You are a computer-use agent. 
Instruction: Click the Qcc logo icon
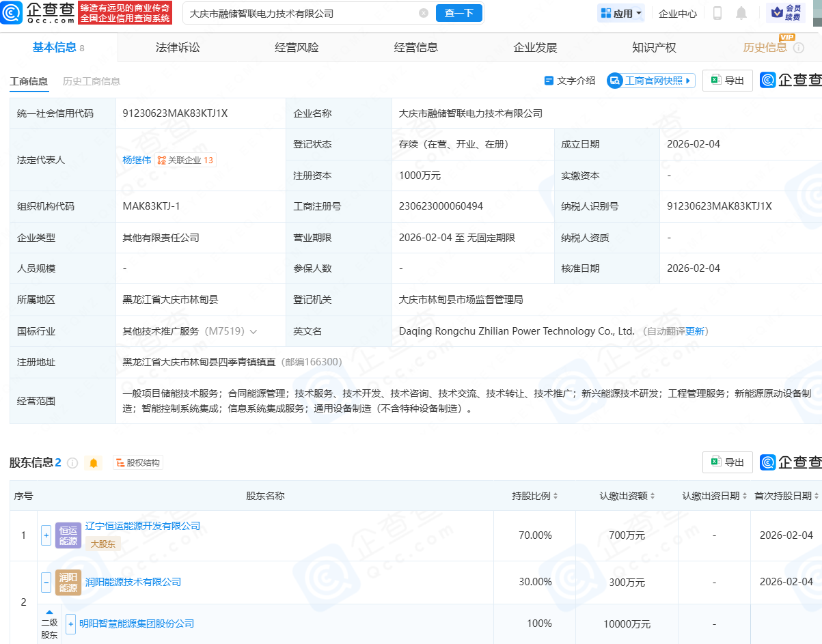pos(12,13)
